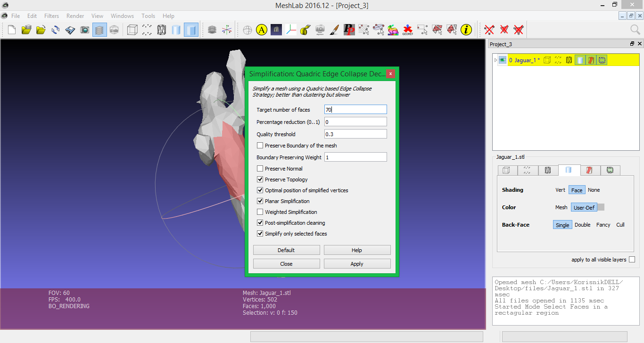Image resolution: width=644 pixels, height=343 pixels.
Task: Check apply to all visible layers
Action: (x=632, y=260)
